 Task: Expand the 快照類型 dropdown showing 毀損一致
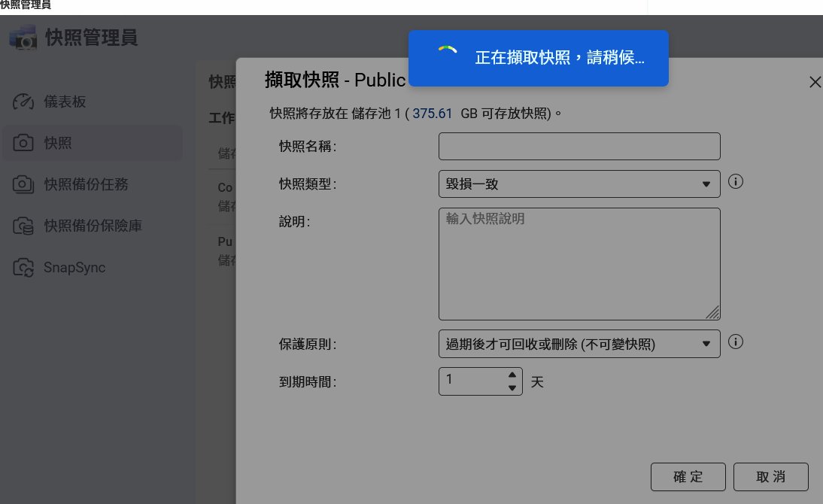pyautogui.click(x=579, y=184)
